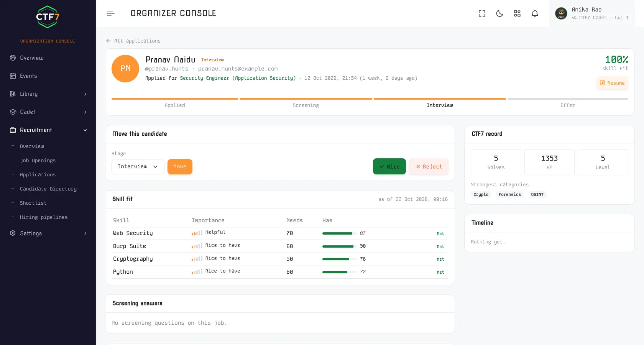The height and width of the screenshot is (345, 644).
Task: Open Candidate Directory sub-item
Action: [48, 189]
